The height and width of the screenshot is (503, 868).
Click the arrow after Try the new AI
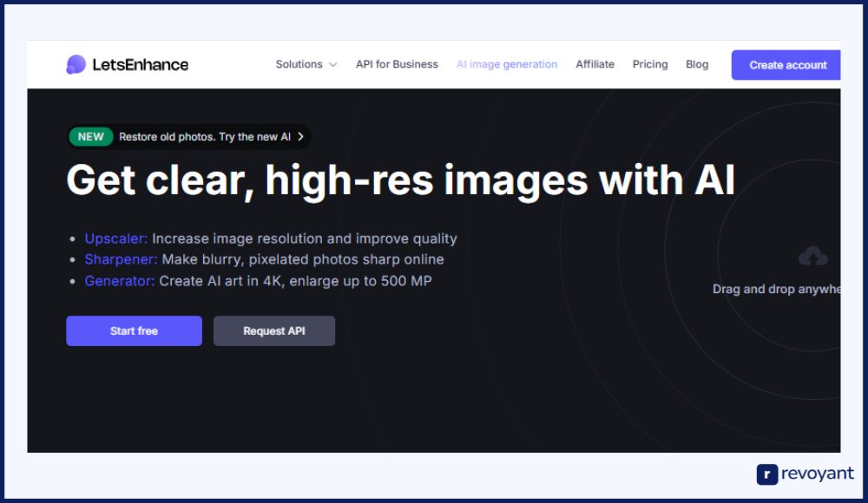pos(300,137)
